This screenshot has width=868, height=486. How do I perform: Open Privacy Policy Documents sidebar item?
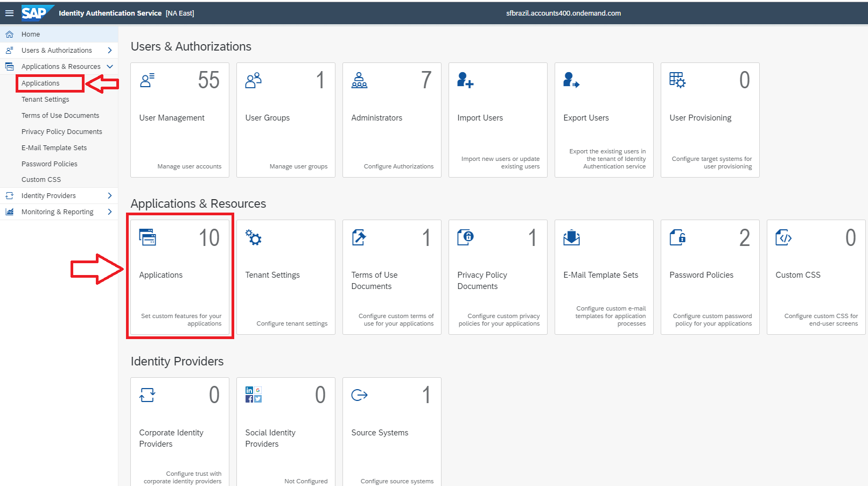[62, 131]
